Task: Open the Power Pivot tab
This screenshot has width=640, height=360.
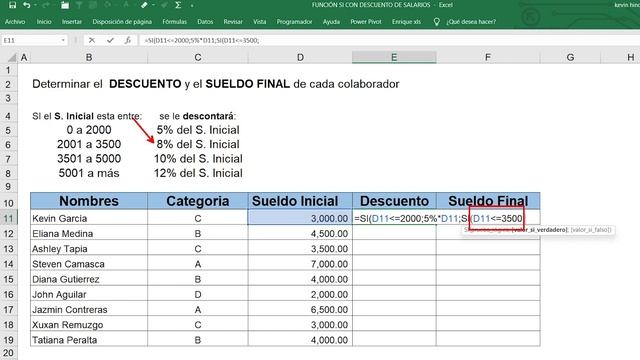Action: [x=366, y=22]
